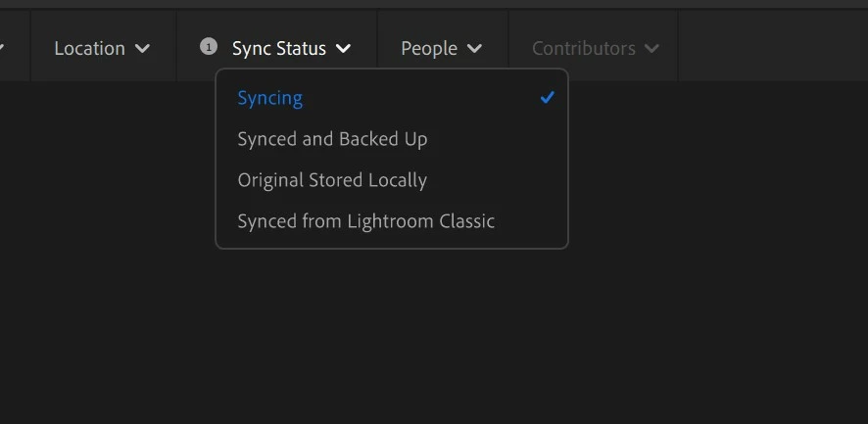Click the dimmed chevron beside Contributors
868x424 pixels.
[651, 49]
